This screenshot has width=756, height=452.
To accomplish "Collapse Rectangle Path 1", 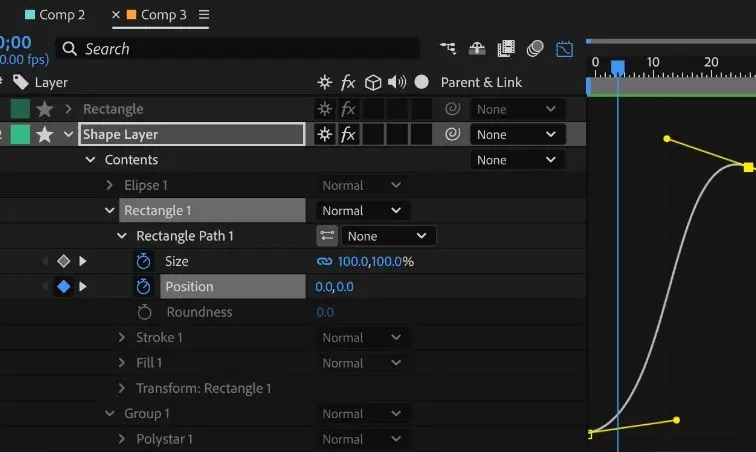I will pos(122,236).
